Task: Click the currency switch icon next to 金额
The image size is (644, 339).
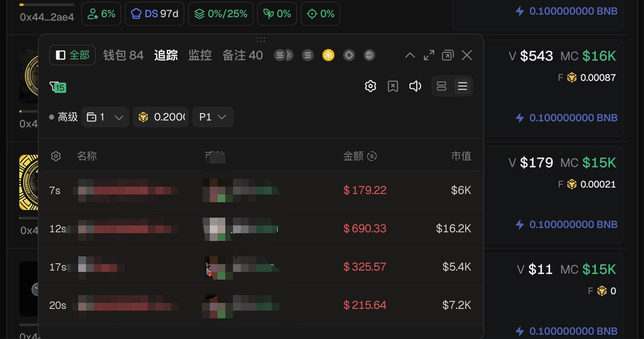Action: pos(372,156)
